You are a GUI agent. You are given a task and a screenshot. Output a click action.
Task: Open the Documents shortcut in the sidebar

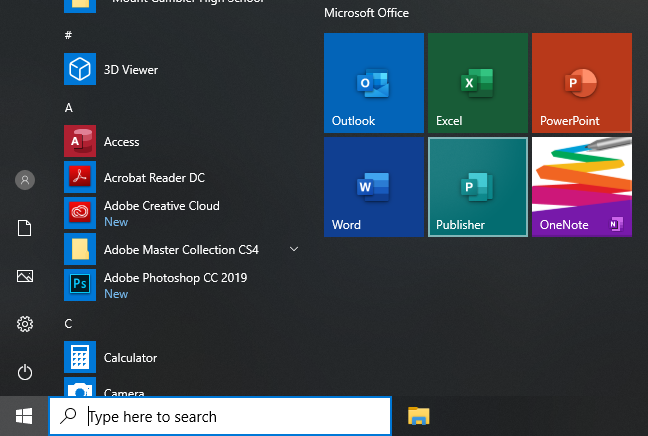(24, 228)
